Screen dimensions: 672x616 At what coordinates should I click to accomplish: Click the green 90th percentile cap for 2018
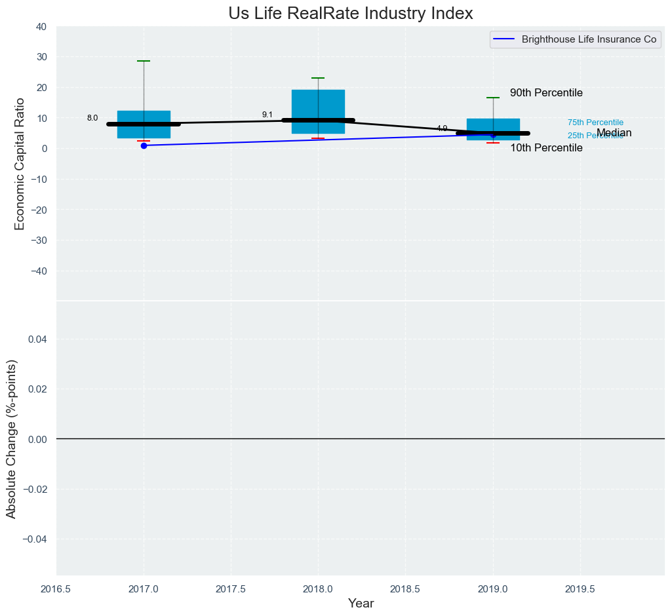318,78
